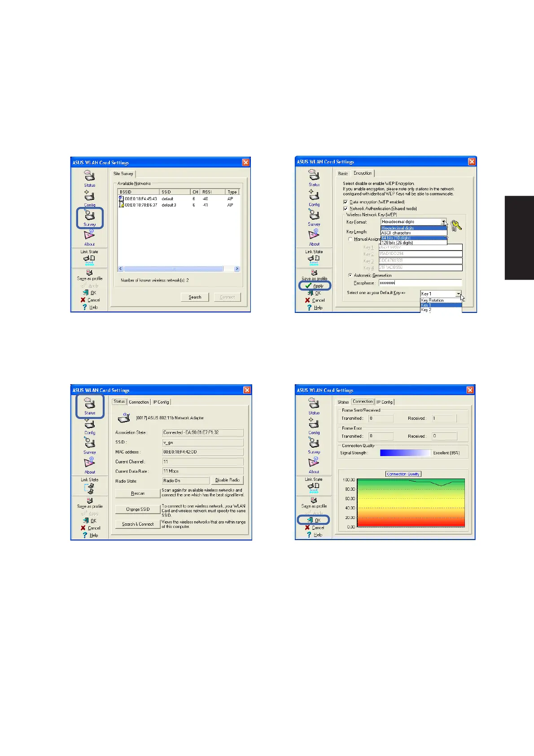Choose Hexadecimal digits in the dropdown list

(x=414, y=228)
